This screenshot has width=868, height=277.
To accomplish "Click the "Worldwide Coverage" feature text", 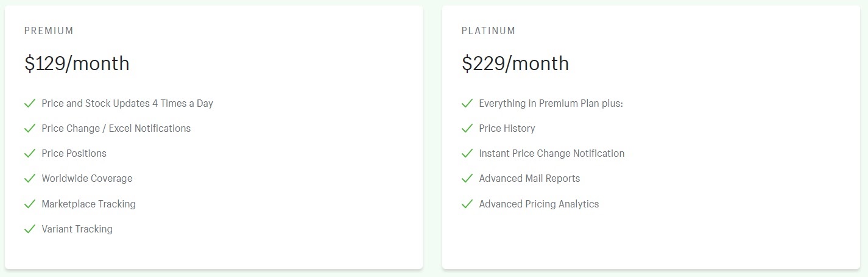I will [x=87, y=179].
